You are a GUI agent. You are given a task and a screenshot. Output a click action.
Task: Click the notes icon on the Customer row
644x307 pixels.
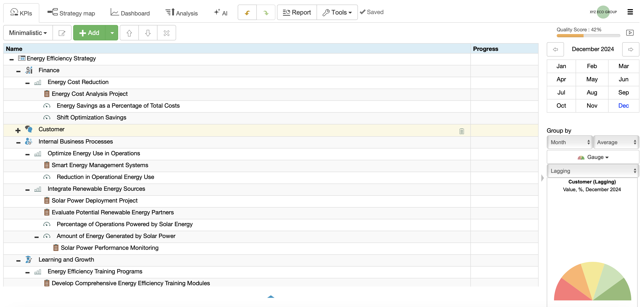462,131
